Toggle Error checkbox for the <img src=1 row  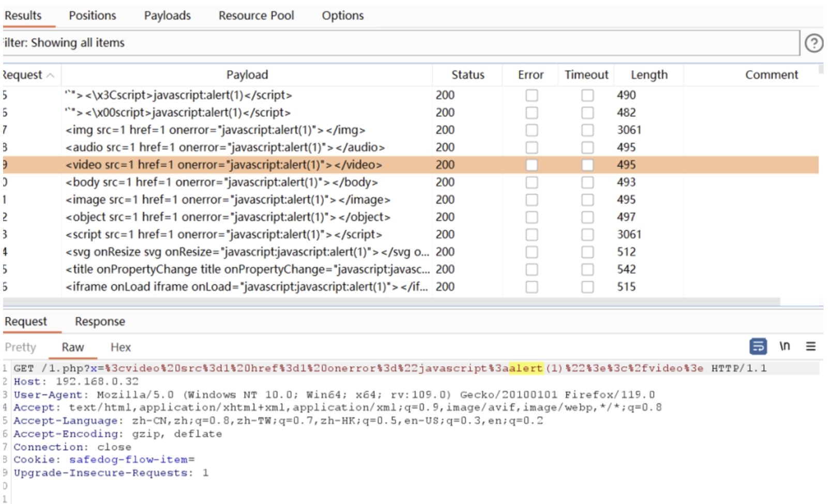pos(532,130)
